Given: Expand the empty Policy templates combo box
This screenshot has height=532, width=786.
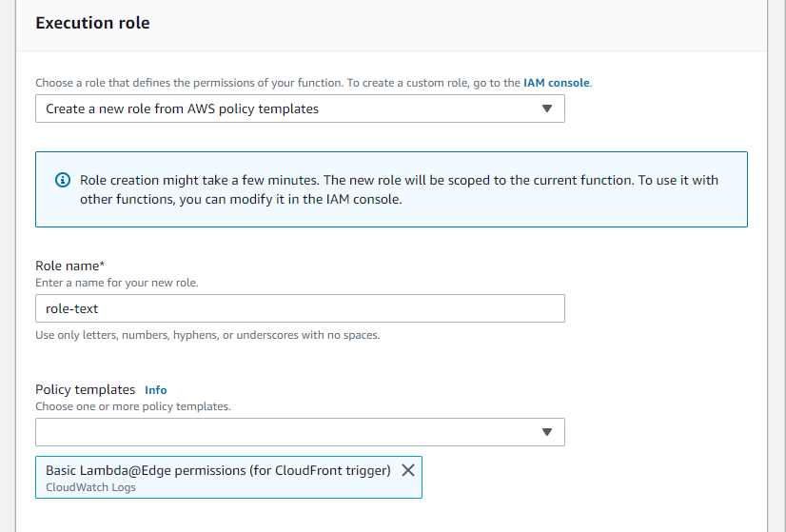Looking at the screenshot, I should (300, 432).
